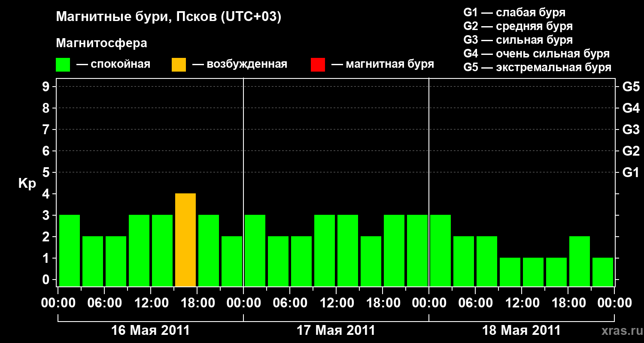Viewport: 644px width, 343px height.
Task: Select the orange Kp 4 bar on 16 May
Action: tap(185, 240)
